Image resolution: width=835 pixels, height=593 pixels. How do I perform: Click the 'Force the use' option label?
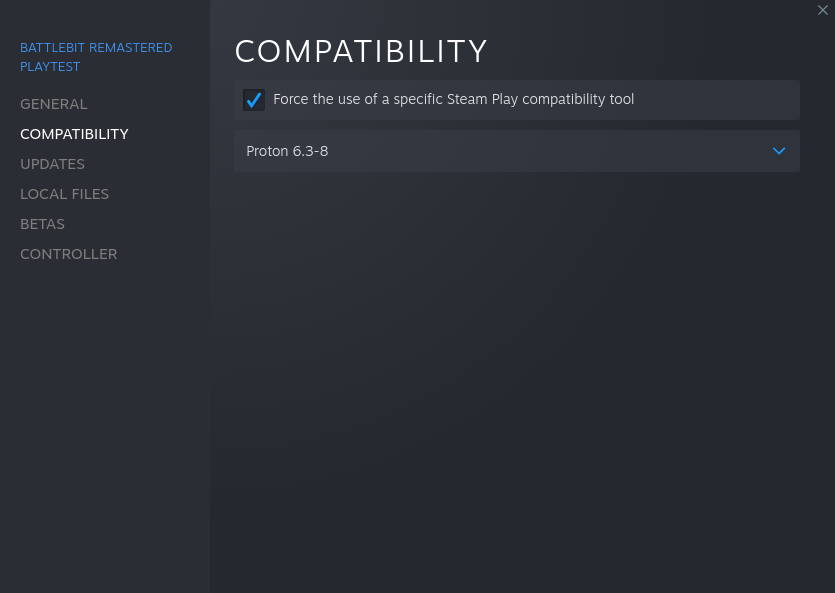453,99
